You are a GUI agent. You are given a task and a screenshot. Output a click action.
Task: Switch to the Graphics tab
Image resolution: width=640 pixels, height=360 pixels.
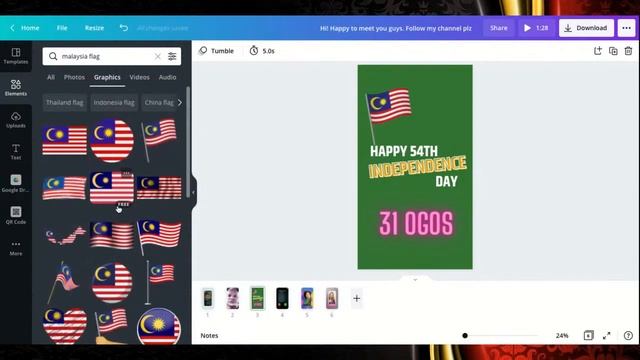pos(107,77)
